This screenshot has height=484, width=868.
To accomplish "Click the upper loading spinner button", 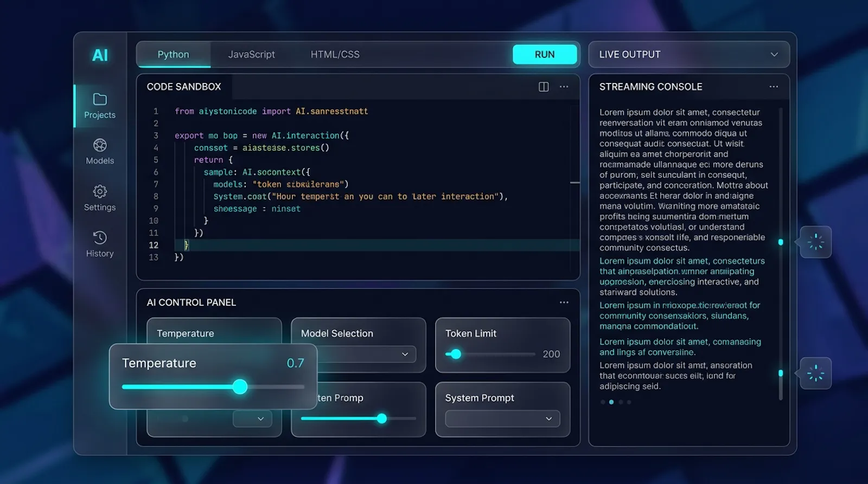I will [x=815, y=242].
